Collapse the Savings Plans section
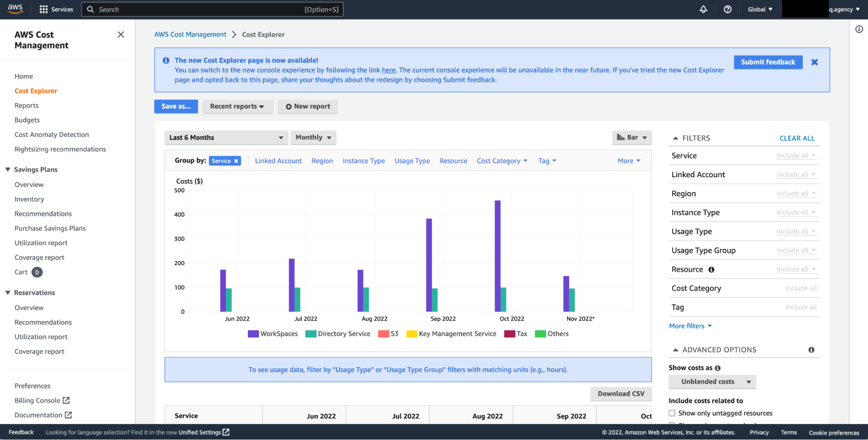The image size is (868, 440). [7, 169]
